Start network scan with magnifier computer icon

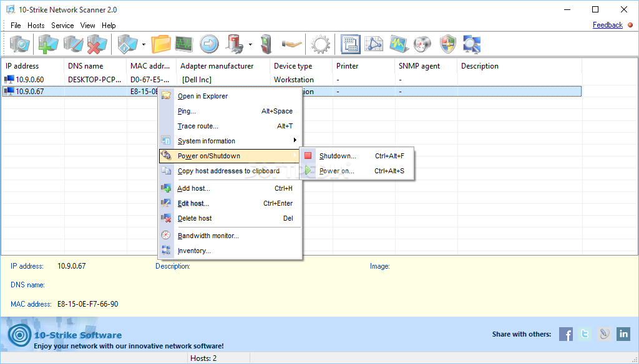(x=19, y=44)
